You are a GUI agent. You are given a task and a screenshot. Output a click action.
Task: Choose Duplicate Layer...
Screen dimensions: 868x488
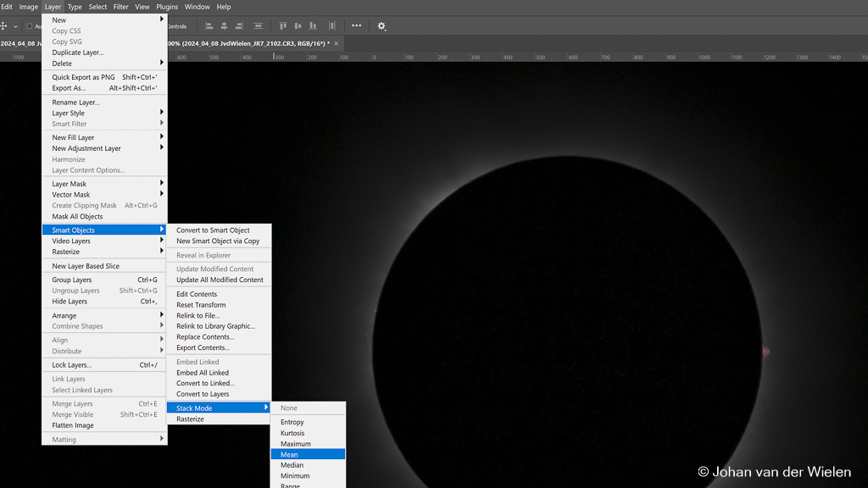click(104, 53)
